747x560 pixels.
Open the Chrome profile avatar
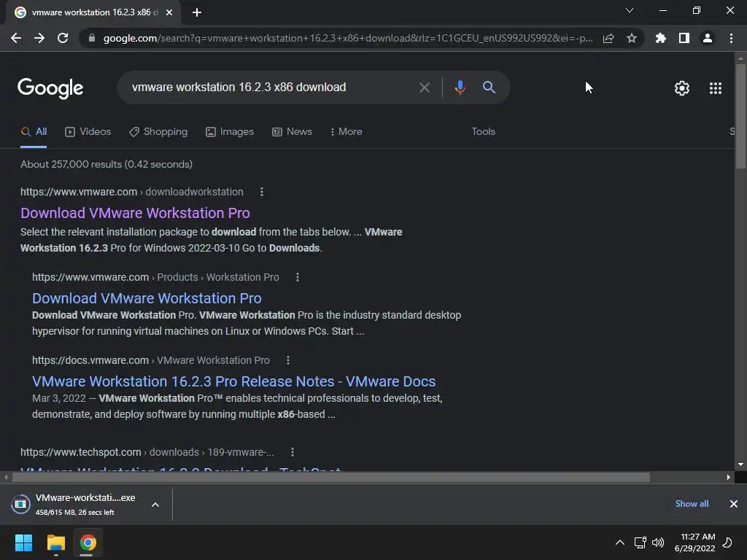pos(708,38)
